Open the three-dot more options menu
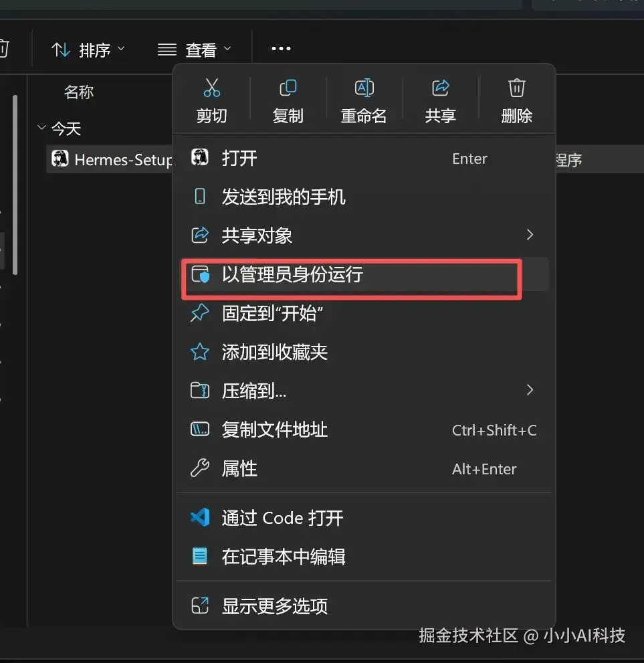The height and width of the screenshot is (663, 644). tap(281, 49)
